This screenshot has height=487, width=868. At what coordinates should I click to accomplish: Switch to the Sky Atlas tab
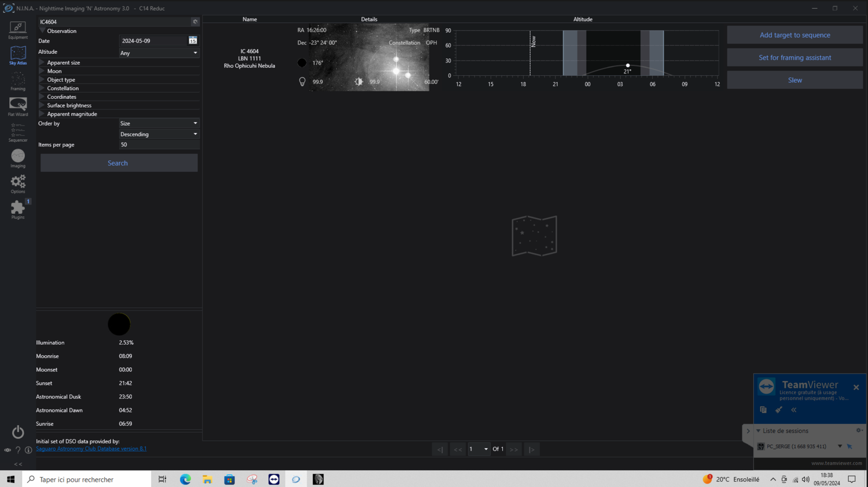(18, 55)
